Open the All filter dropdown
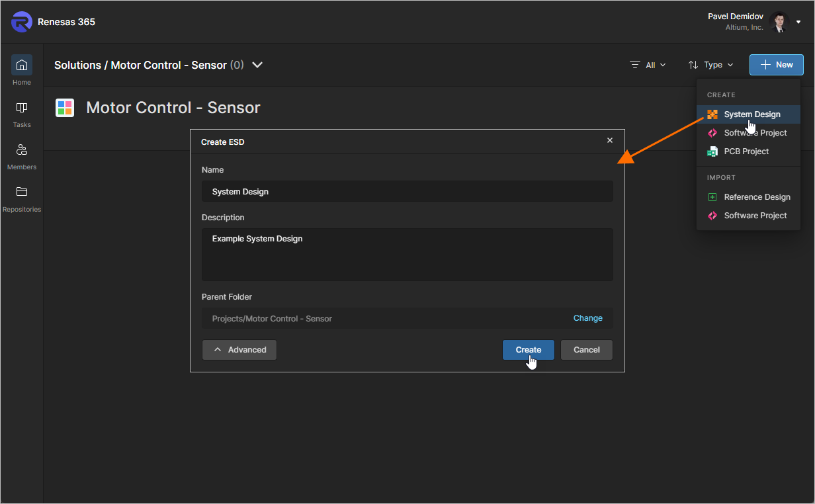The width and height of the screenshot is (815, 504). [648, 65]
